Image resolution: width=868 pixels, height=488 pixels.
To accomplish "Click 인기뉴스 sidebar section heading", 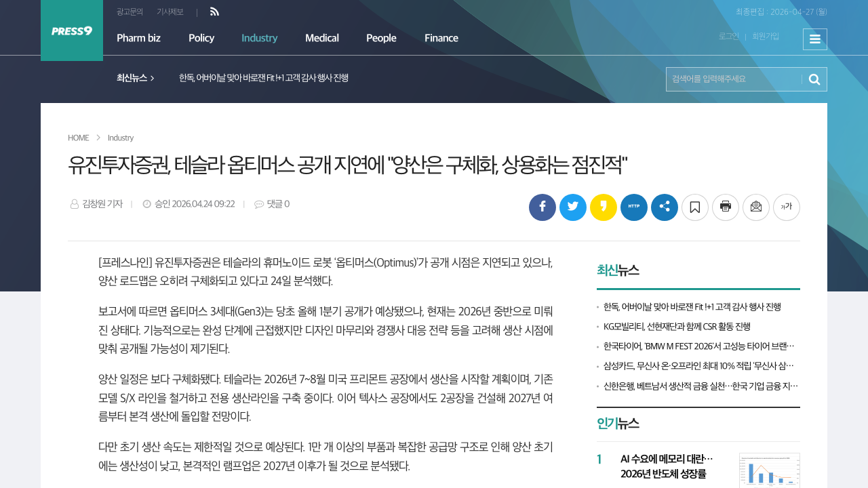I will tap(618, 424).
